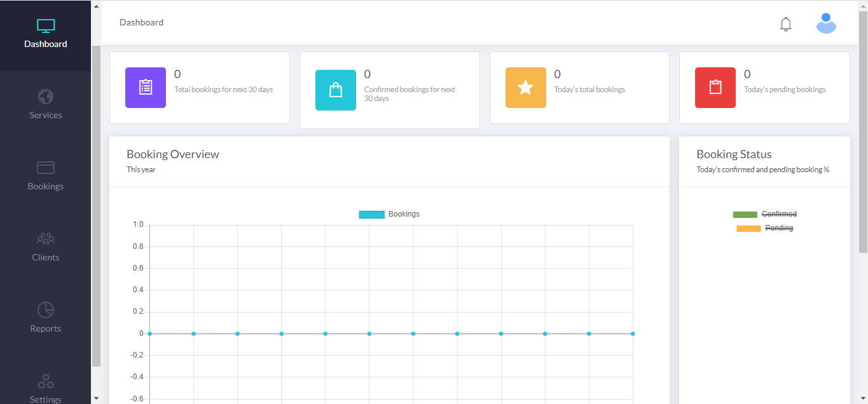868x404 pixels.
Task: Open the user profile avatar menu
Action: (825, 23)
